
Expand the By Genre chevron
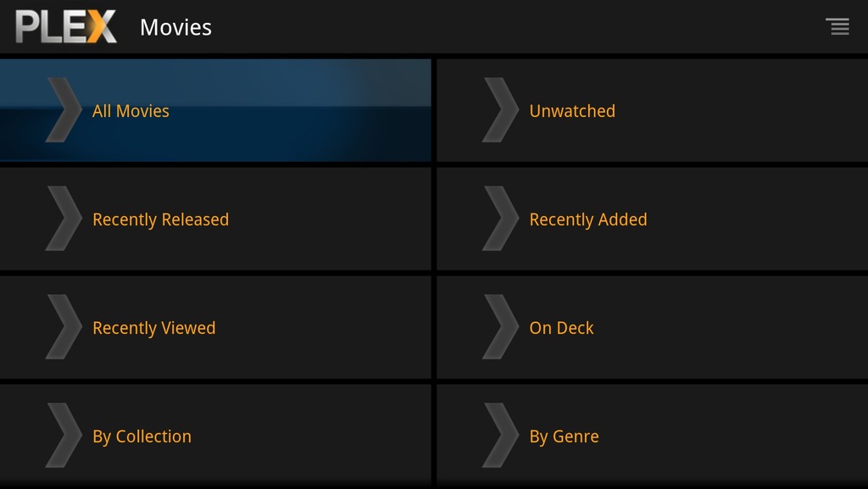pos(500,436)
